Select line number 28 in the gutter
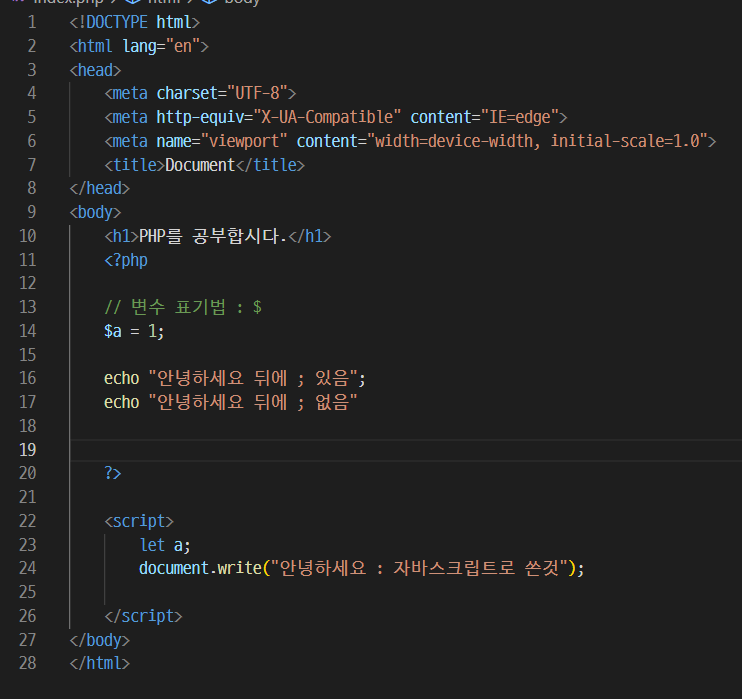This screenshot has width=742, height=699. tap(27, 663)
